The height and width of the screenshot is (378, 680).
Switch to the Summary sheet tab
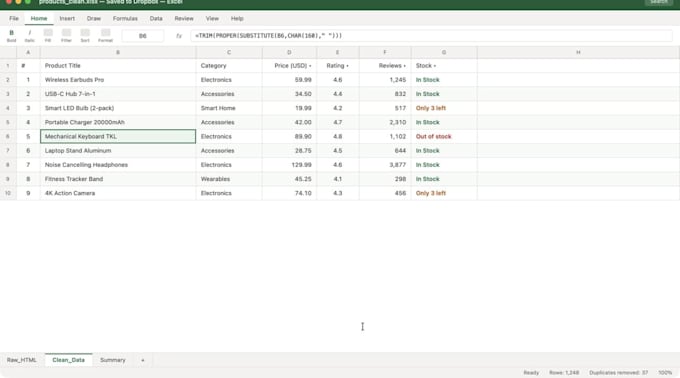click(x=113, y=360)
